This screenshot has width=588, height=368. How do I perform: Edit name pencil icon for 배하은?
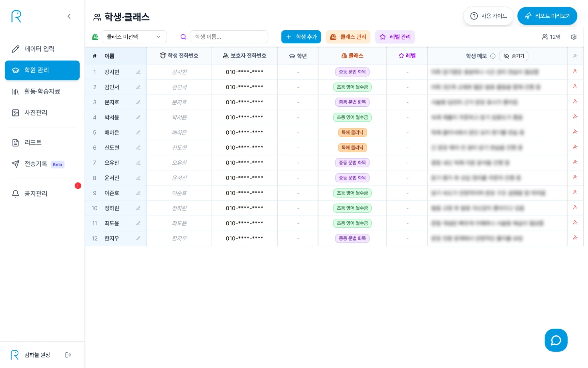pos(138,133)
